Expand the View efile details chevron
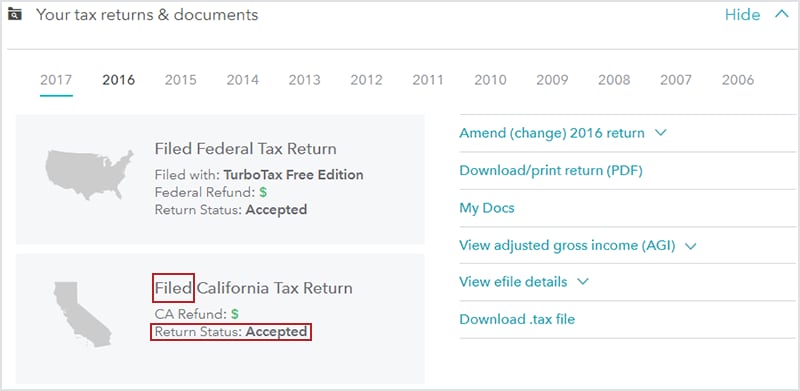The height and width of the screenshot is (391, 800). [x=583, y=282]
